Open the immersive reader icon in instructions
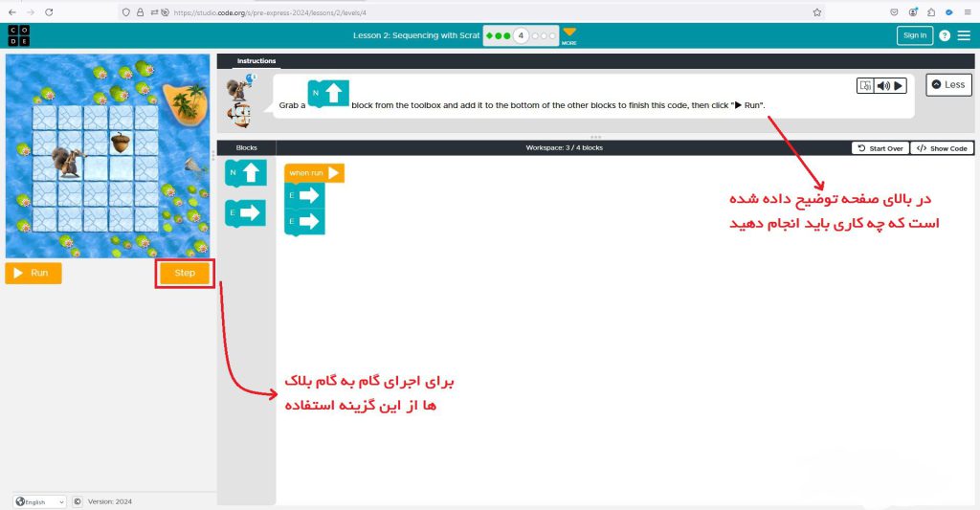The height and width of the screenshot is (510, 980). pos(865,85)
